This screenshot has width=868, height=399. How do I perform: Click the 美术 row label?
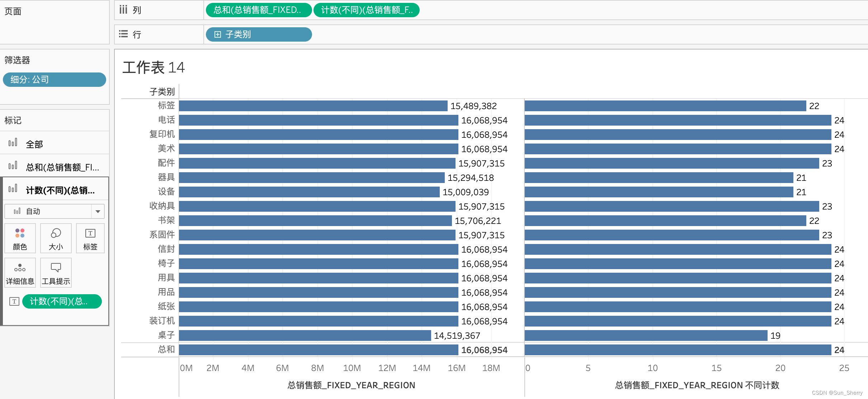coord(166,149)
